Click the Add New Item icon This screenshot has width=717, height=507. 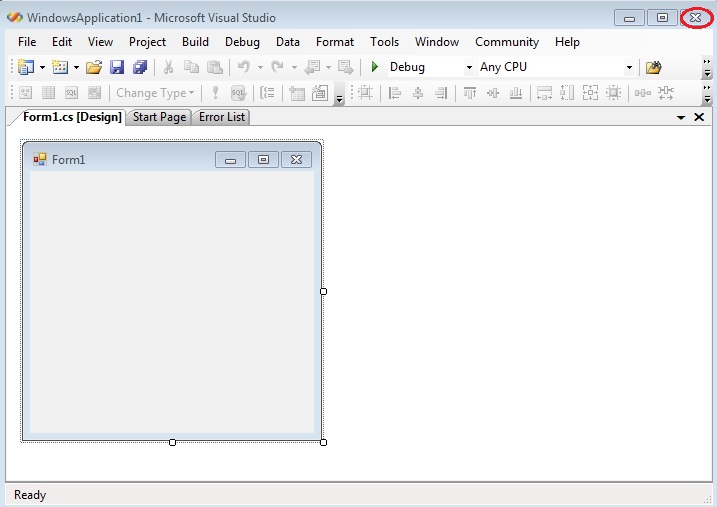[60, 67]
